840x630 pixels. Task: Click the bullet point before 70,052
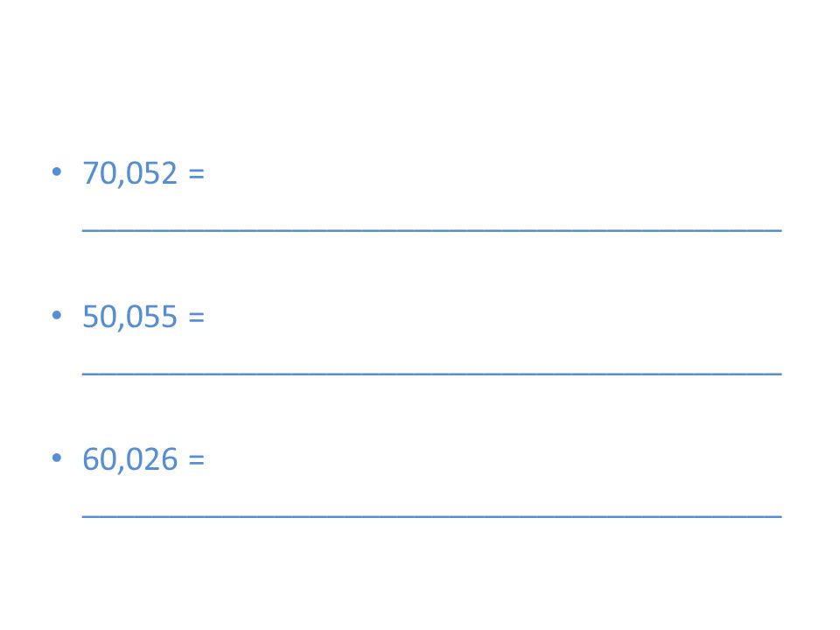[57, 171]
